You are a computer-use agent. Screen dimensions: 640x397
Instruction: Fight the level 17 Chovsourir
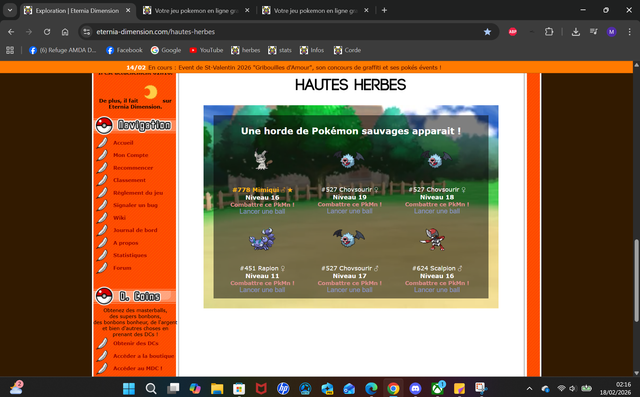(349, 283)
